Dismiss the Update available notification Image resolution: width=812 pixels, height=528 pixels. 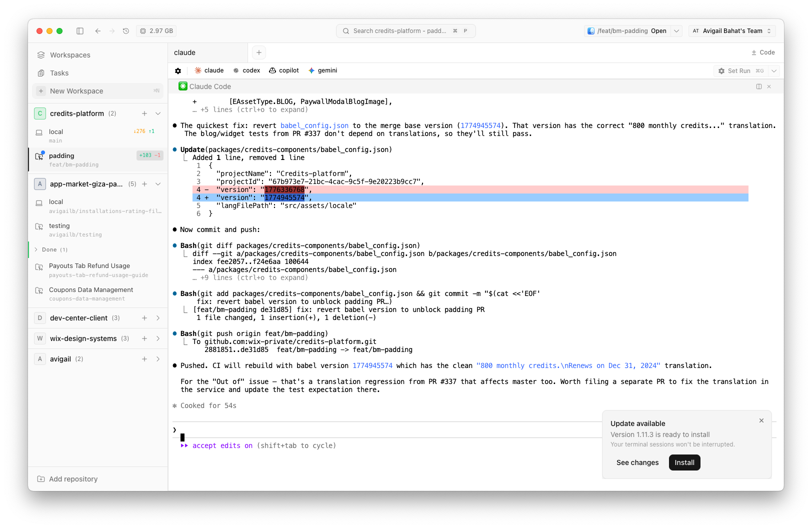pos(761,420)
